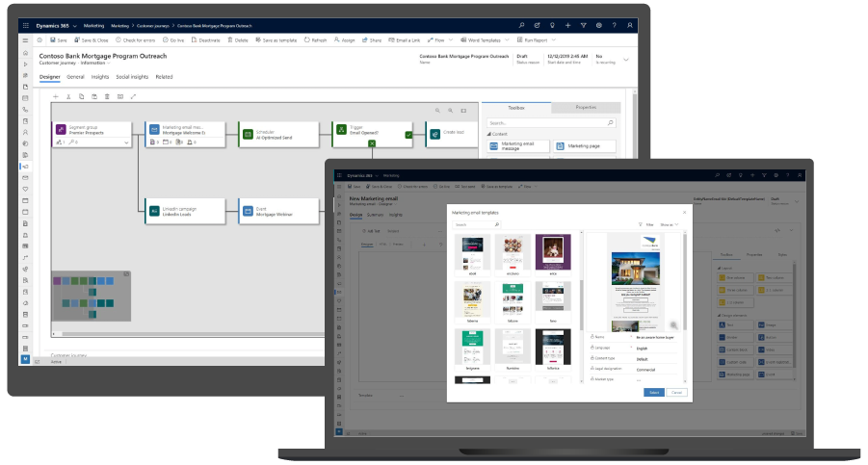The width and height of the screenshot is (868, 465).
Task: Expand the header chevron beside Is recurring field
Action: [626, 60]
